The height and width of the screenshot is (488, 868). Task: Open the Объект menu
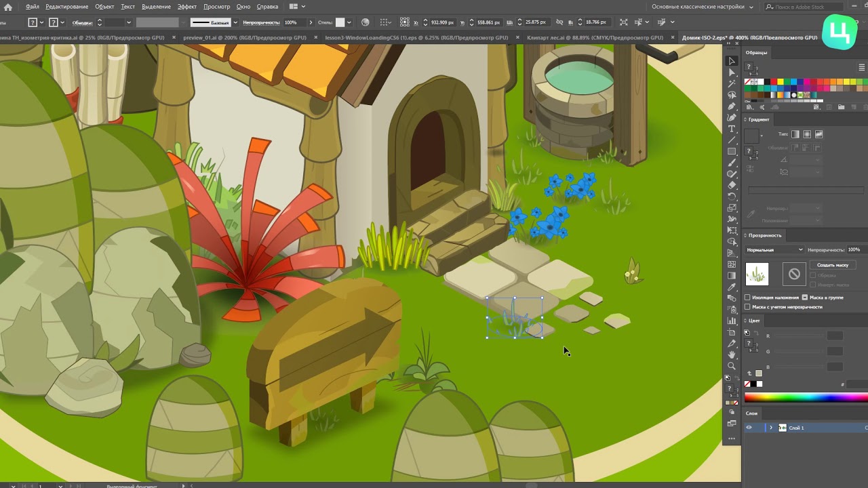click(104, 7)
